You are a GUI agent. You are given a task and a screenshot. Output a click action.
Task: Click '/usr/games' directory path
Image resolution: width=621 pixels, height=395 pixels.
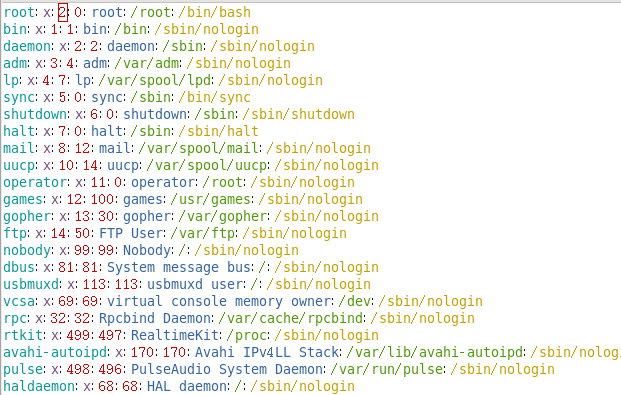(x=211, y=200)
